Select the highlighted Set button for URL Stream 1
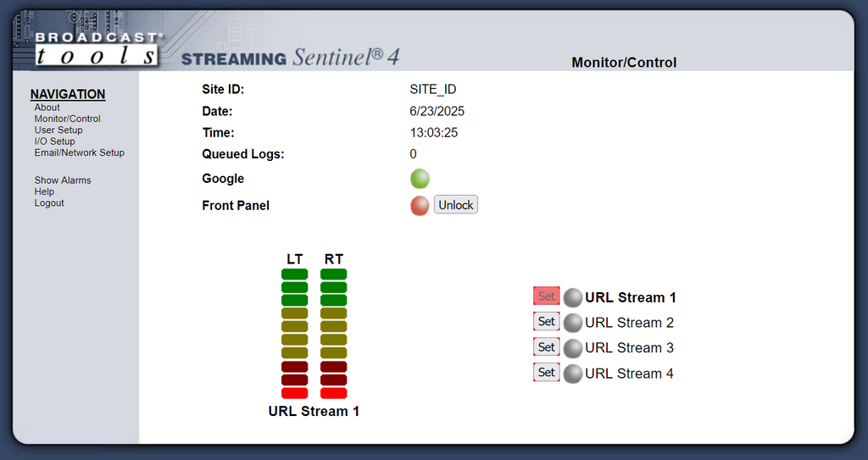Screen dimensions: 868x460 tap(547, 297)
